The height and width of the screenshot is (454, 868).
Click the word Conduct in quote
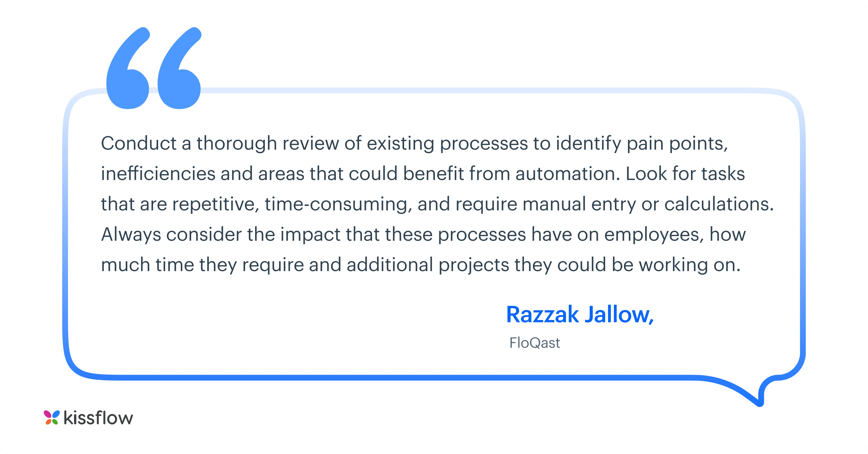click(x=138, y=143)
